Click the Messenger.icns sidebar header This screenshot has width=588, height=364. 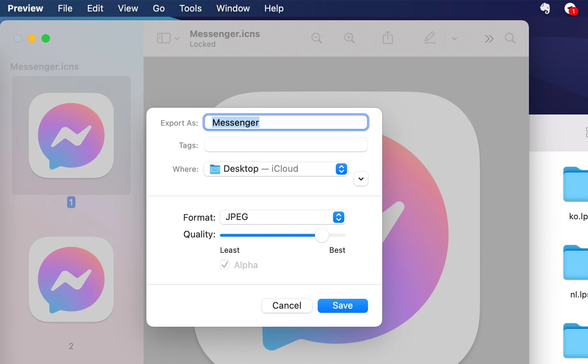pyautogui.click(x=45, y=67)
